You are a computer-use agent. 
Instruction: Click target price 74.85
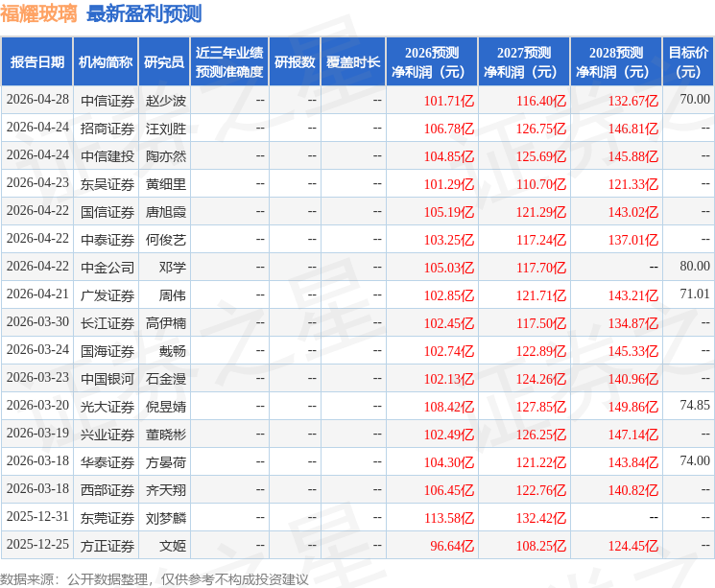click(x=695, y=405)
